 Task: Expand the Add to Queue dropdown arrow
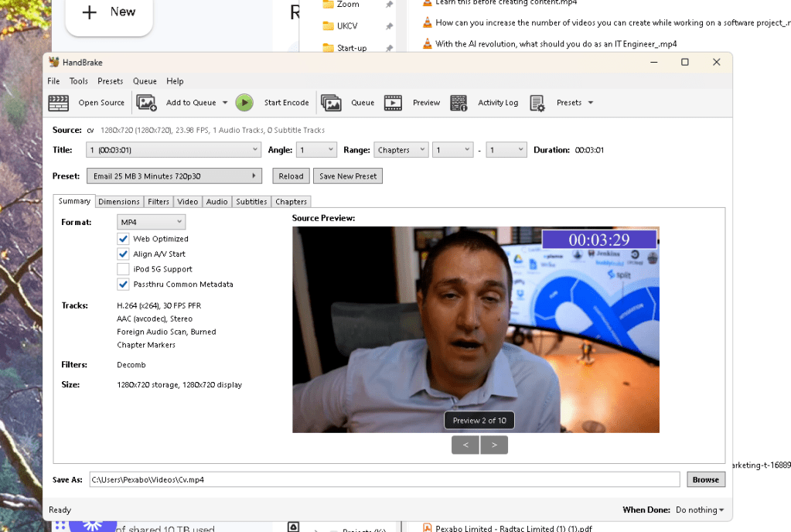click(225, 103)
